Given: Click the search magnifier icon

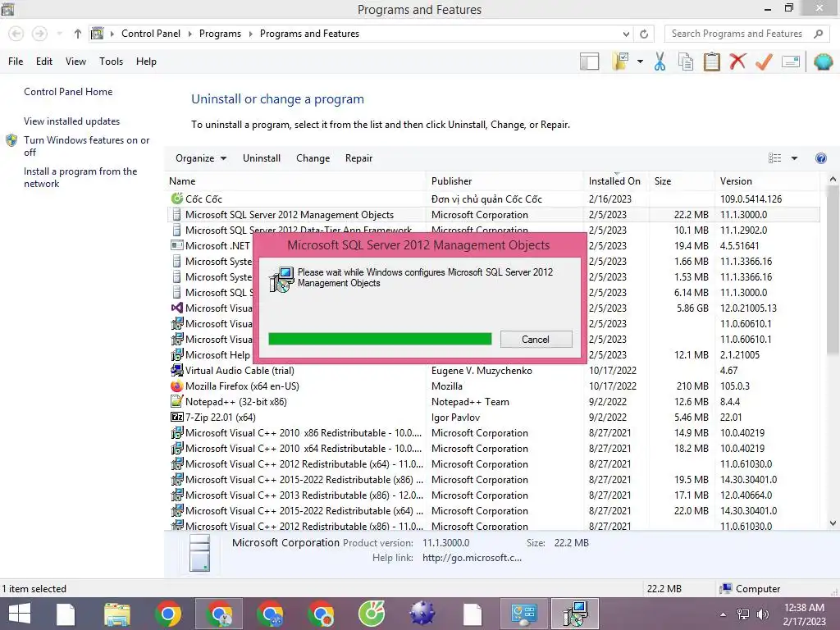Looking at the screenshot, I should pyautogui.click(x=818, y=34).
